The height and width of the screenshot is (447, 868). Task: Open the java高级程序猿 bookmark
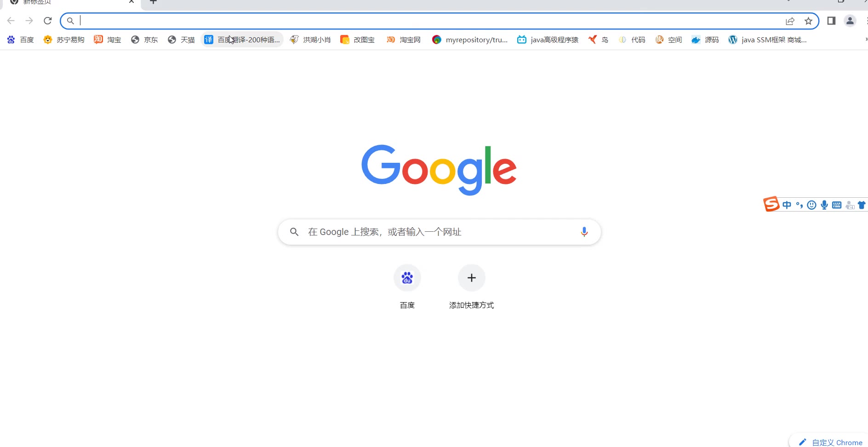[548, 40]
